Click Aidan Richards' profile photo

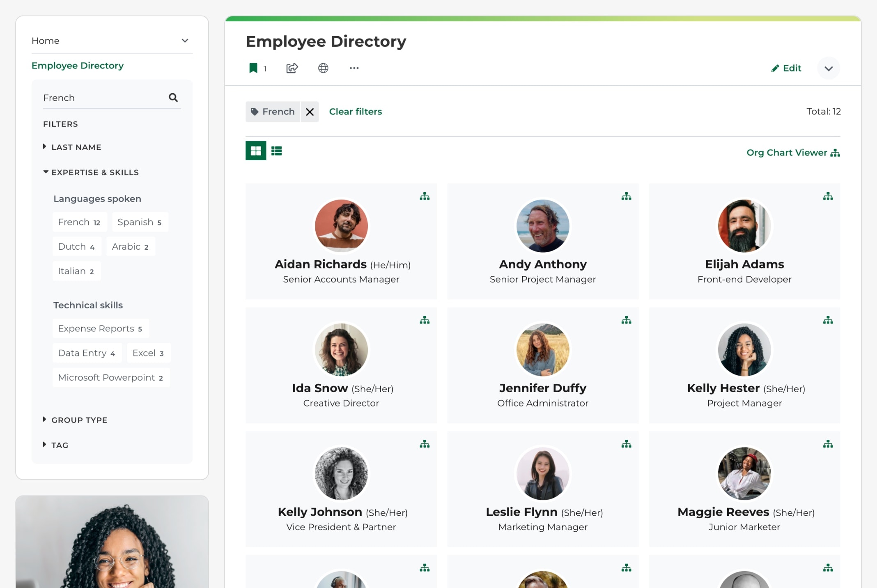pos(341,226)
